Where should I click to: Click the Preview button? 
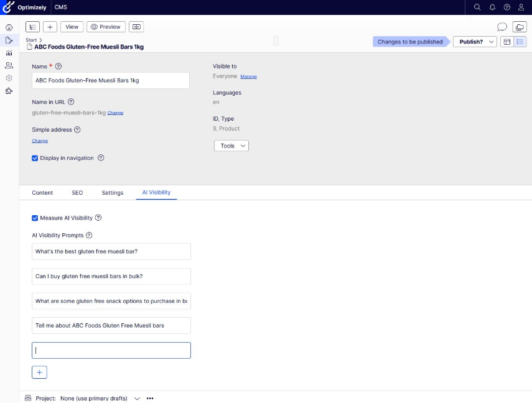tap(106, 27)
